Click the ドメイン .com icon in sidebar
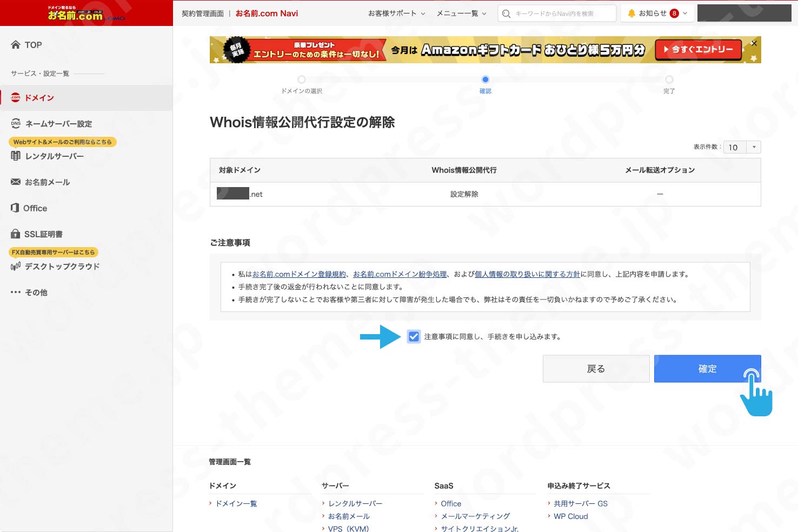Image resolution: width=798 pixels, height=532 pixels. (16, 97)
